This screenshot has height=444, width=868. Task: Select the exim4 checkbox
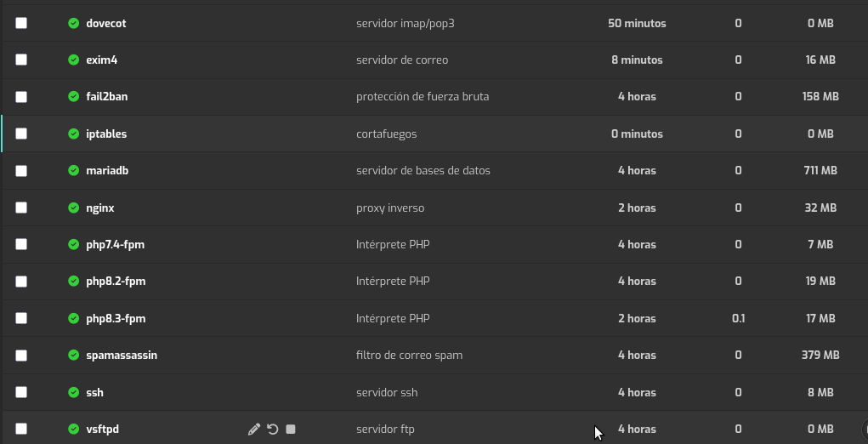point(21,60)
